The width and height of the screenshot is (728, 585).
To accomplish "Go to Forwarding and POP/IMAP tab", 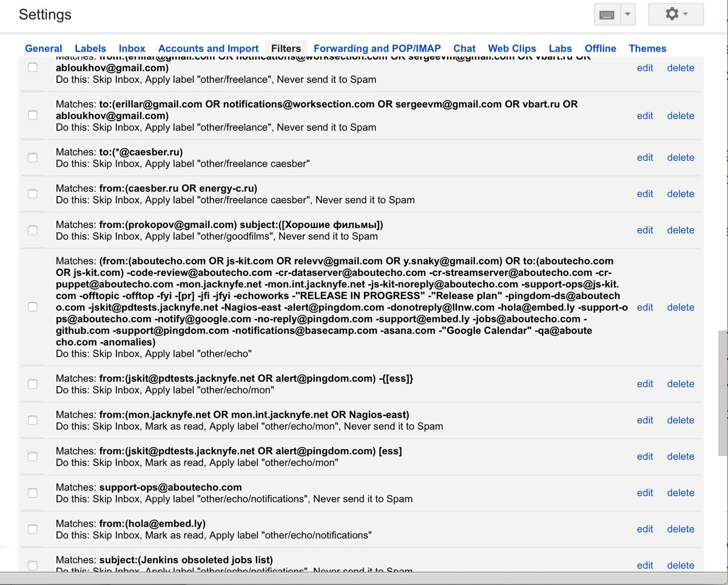I will pos(377,48).
